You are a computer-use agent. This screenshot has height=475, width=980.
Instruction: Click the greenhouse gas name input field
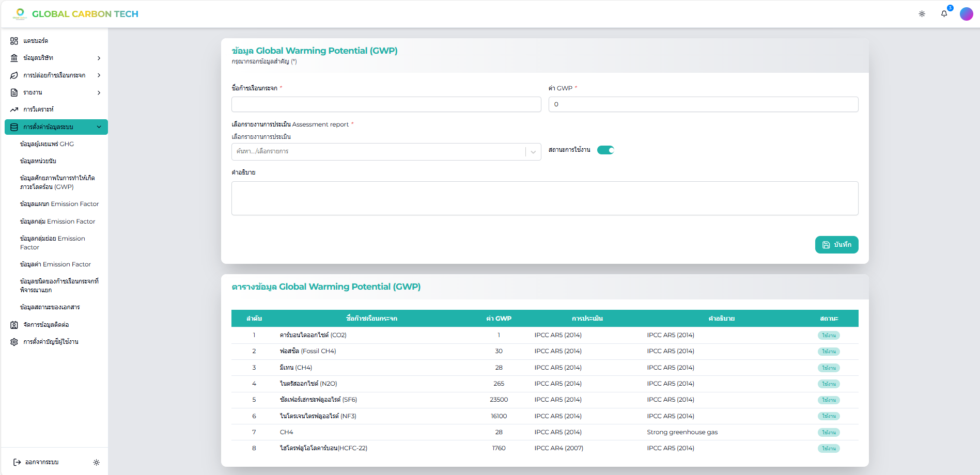pyautogui.click(x=386, y=104)
